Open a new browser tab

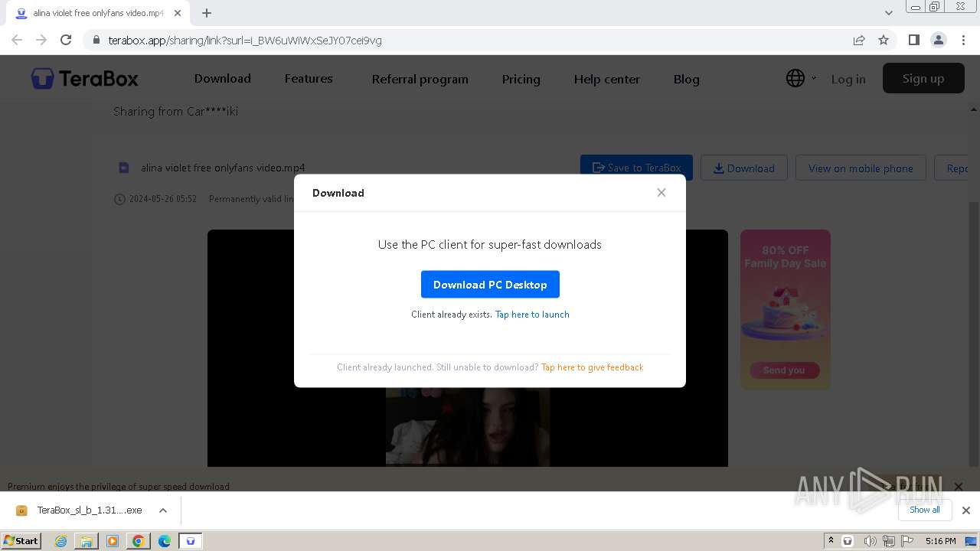206,13
